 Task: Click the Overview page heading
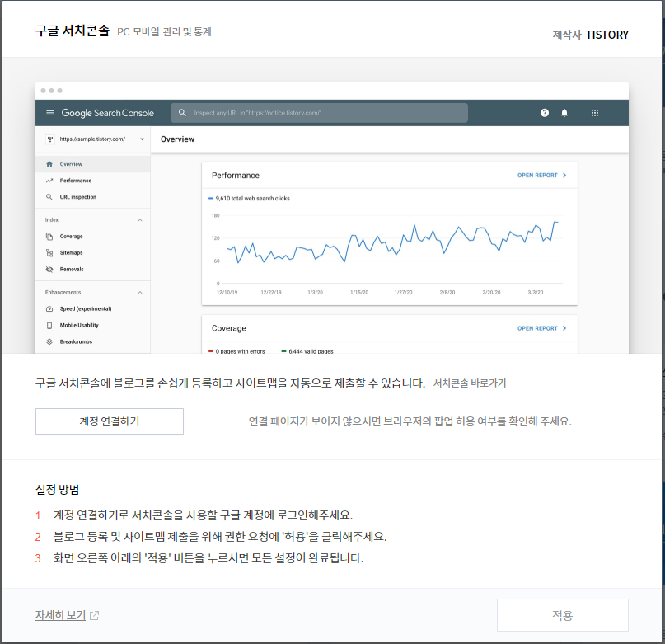[177, 139]
